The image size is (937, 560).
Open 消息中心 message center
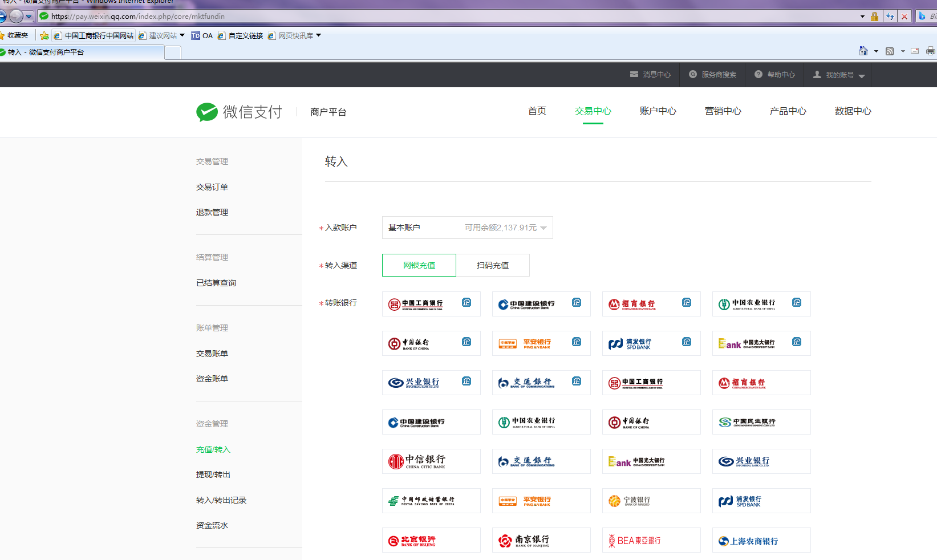click(650, 75)
